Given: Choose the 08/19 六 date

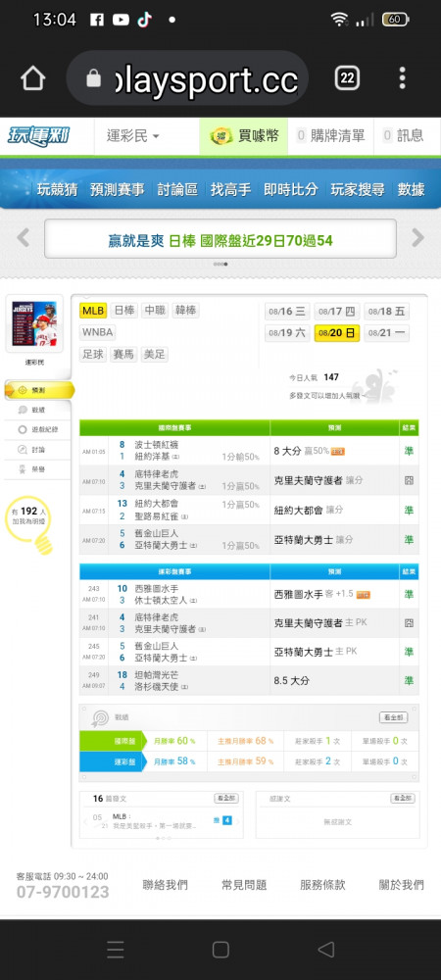Looking at the screenshot, I should [287, 333].
